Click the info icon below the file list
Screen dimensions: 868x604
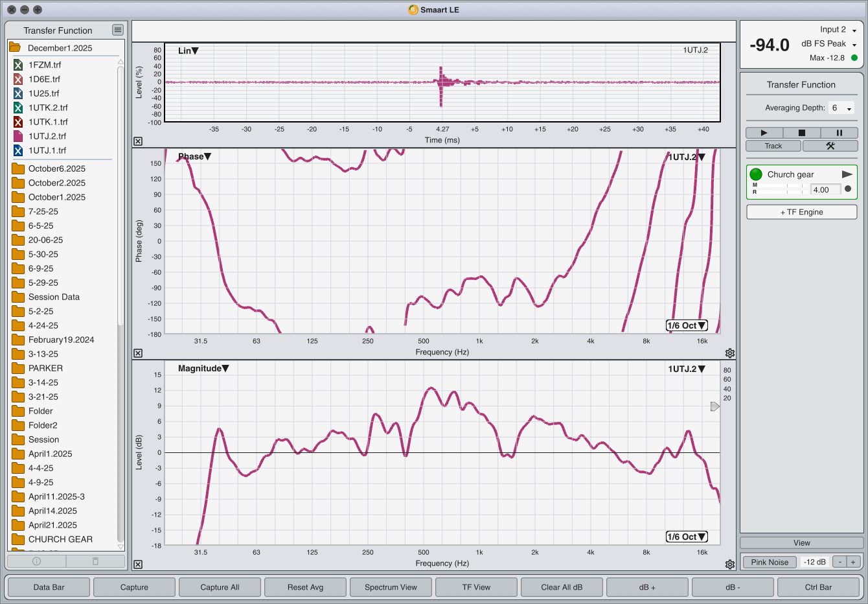(x=37, y=561)
